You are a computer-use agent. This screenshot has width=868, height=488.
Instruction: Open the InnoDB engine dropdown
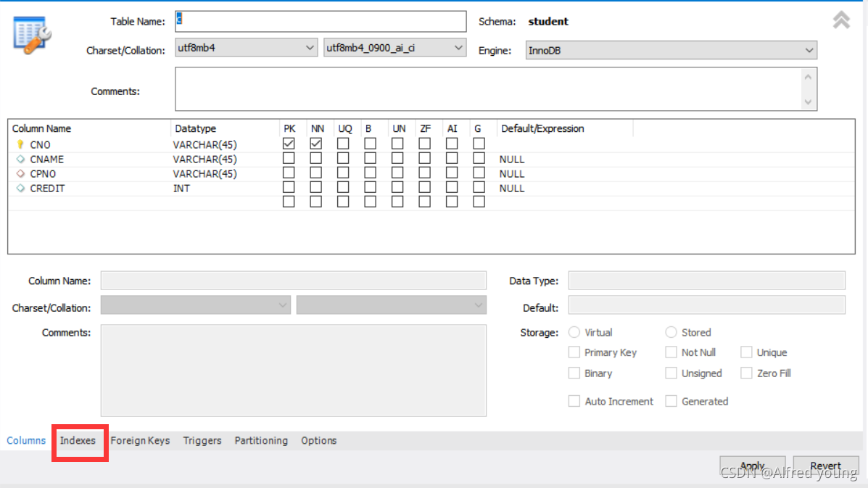click(x=671, y=50)
